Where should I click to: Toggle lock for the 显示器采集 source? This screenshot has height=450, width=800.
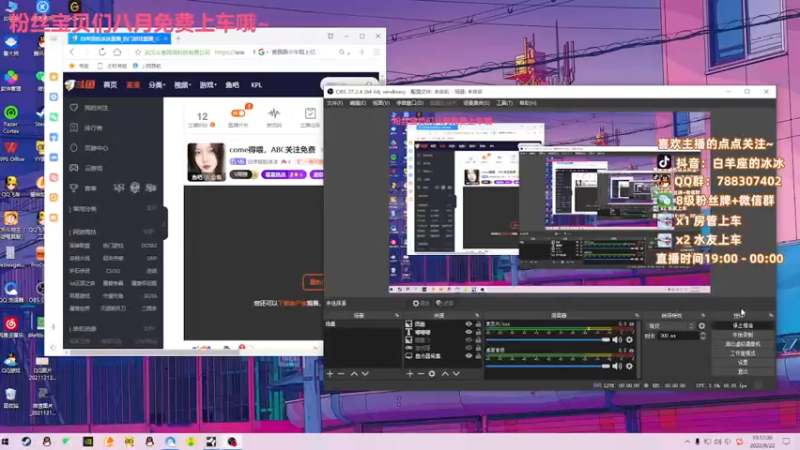478,356
